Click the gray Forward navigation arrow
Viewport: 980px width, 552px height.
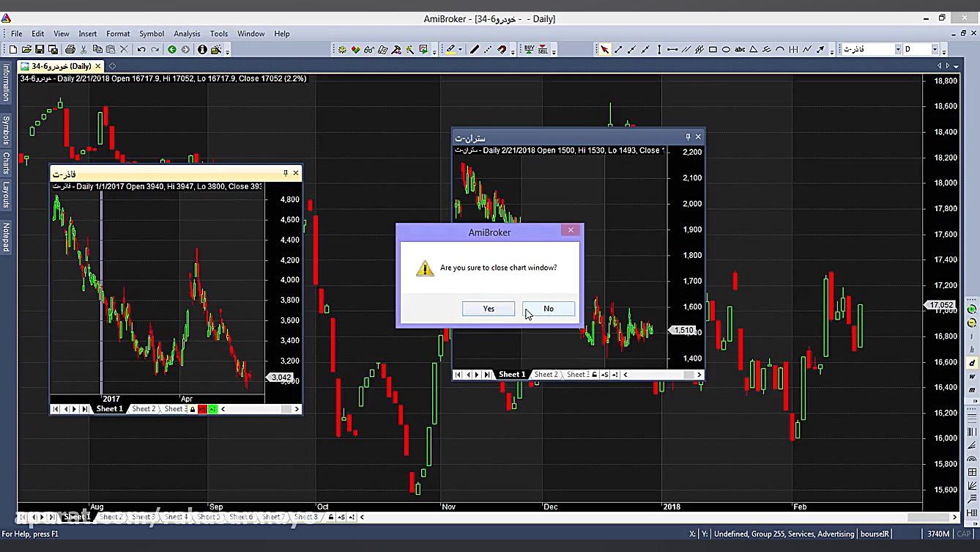click(x=185, y=50)
